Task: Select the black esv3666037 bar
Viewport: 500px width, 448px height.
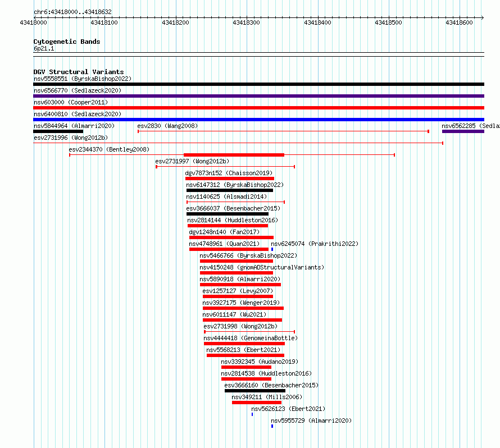Action: (x=228, y=214)
